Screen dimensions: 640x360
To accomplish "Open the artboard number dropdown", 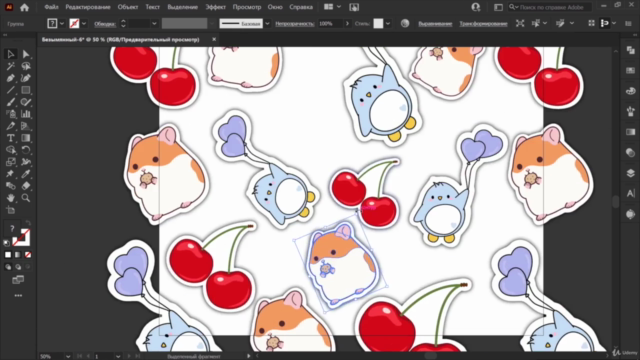I will tap(118, 356).
